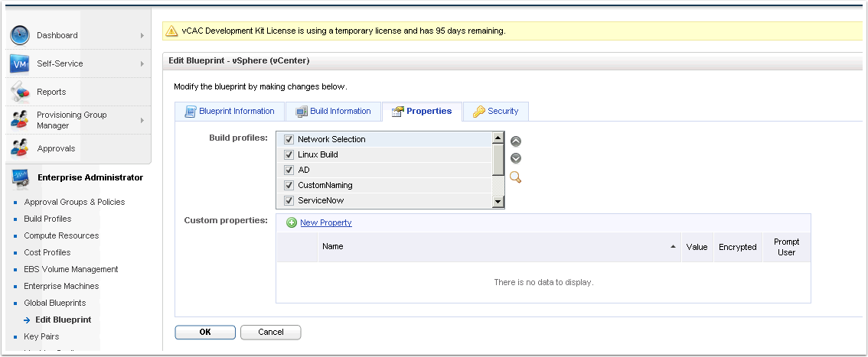Click build profiles list scroll-down arrow
This screenshot has width=868, height=357.
pos(498,203)
